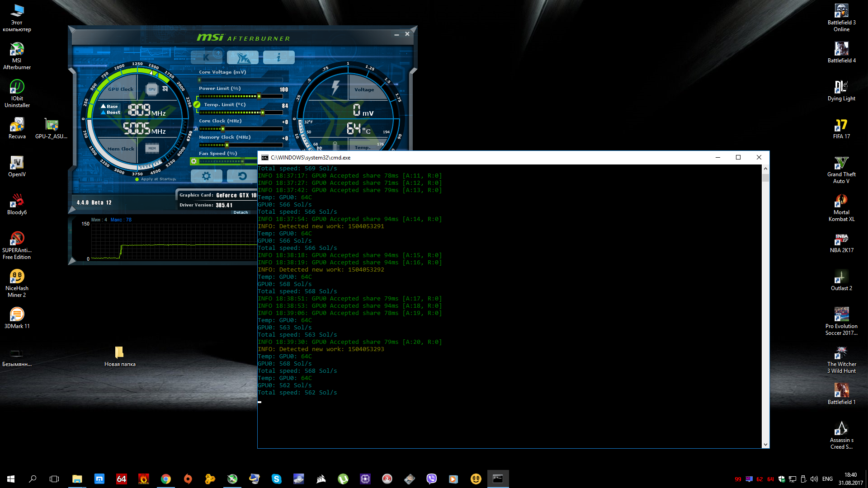Click the information i button
The height and width of the screenshot is (488, 868).
(x=278, y=57)
